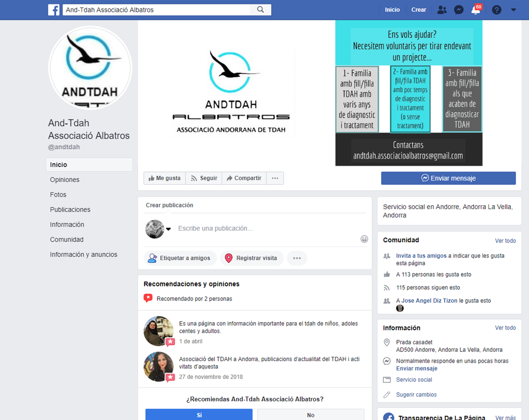Click the @andtdah page username

click(64, 147)
